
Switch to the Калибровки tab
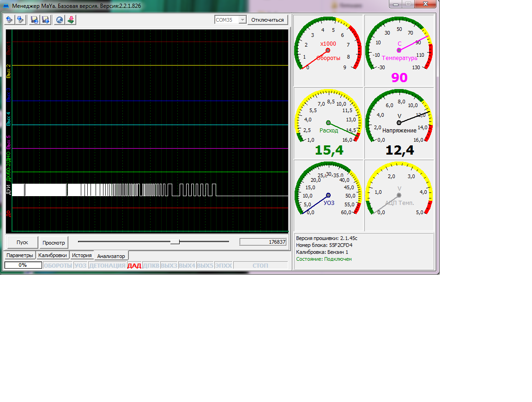pos(53,255)
